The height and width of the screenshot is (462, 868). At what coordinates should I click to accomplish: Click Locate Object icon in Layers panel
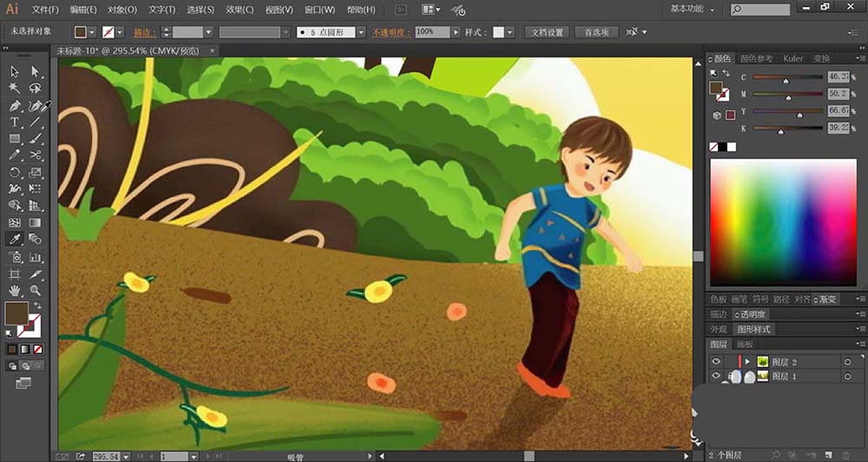click(x=777, y=455)
